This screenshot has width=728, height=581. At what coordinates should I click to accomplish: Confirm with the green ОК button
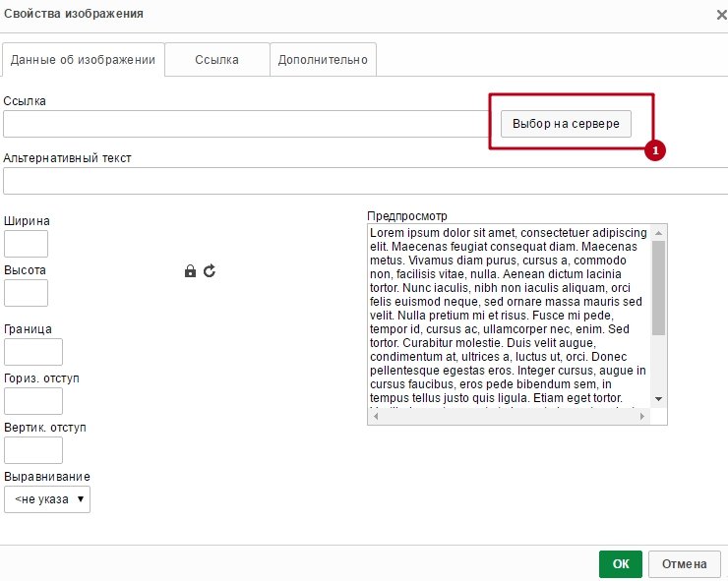(x=621, y=564)
